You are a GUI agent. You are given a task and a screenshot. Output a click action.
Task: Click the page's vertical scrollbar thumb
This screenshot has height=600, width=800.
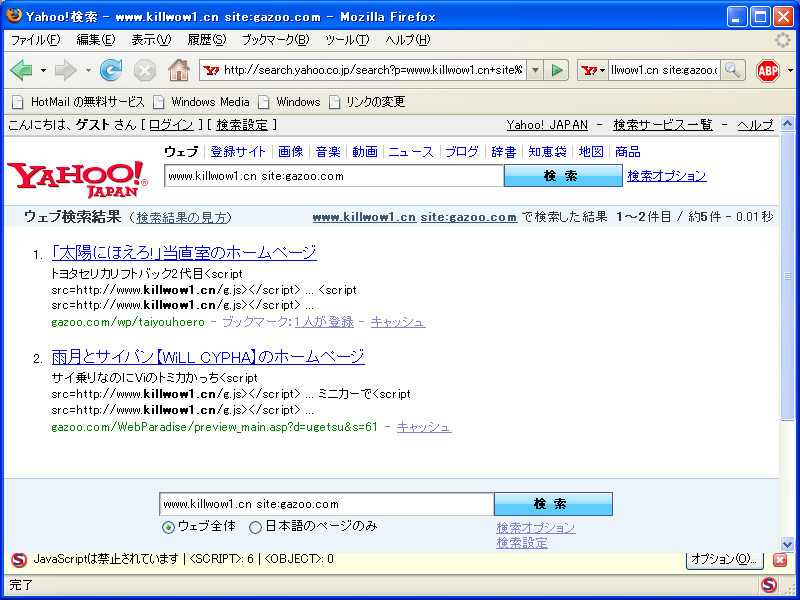[x=788, y=276]
